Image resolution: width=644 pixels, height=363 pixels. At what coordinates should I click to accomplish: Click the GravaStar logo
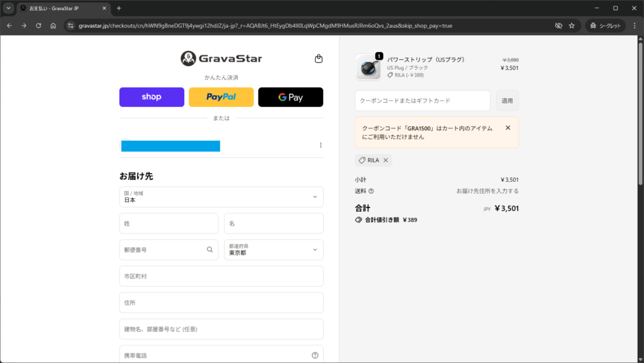click(x=221, y=58)
